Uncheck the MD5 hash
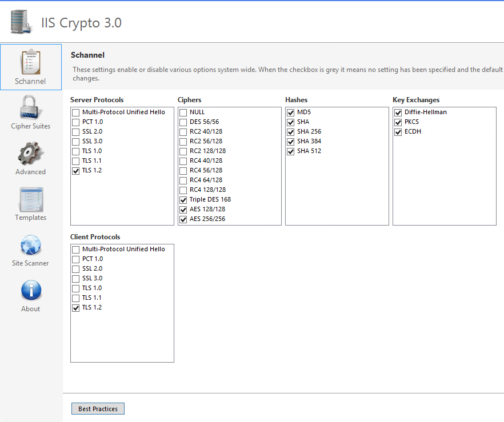Image resolution: width=504 pixels, height=422 pixels. [x=291, y=112]
